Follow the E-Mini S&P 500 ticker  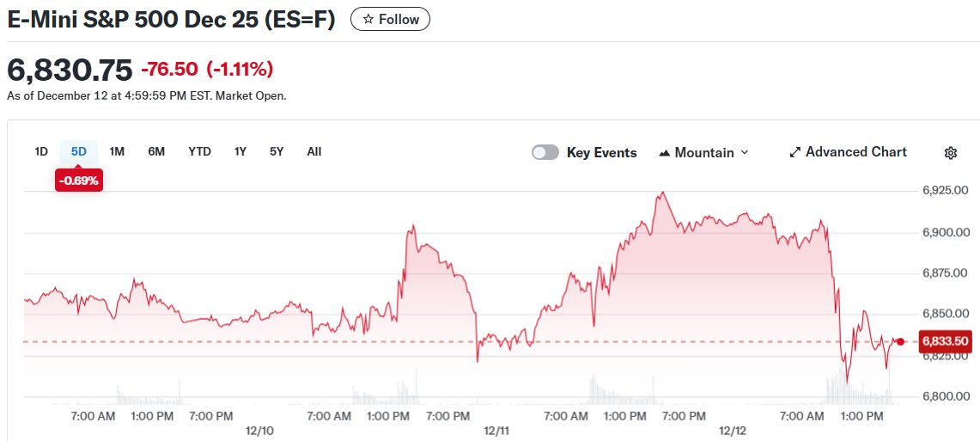(390, 20)
